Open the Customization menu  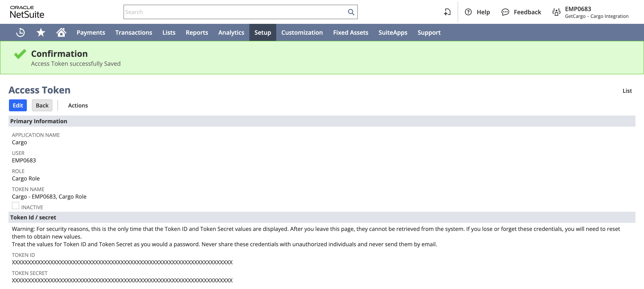[302, 33]
